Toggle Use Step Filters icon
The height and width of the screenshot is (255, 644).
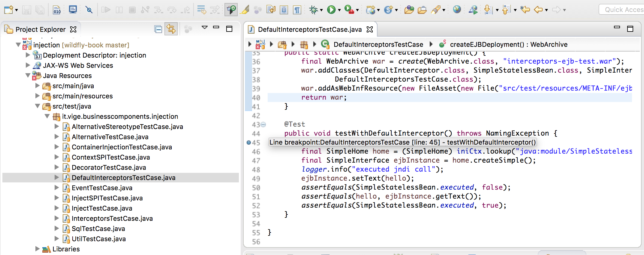tap(215, 10)
